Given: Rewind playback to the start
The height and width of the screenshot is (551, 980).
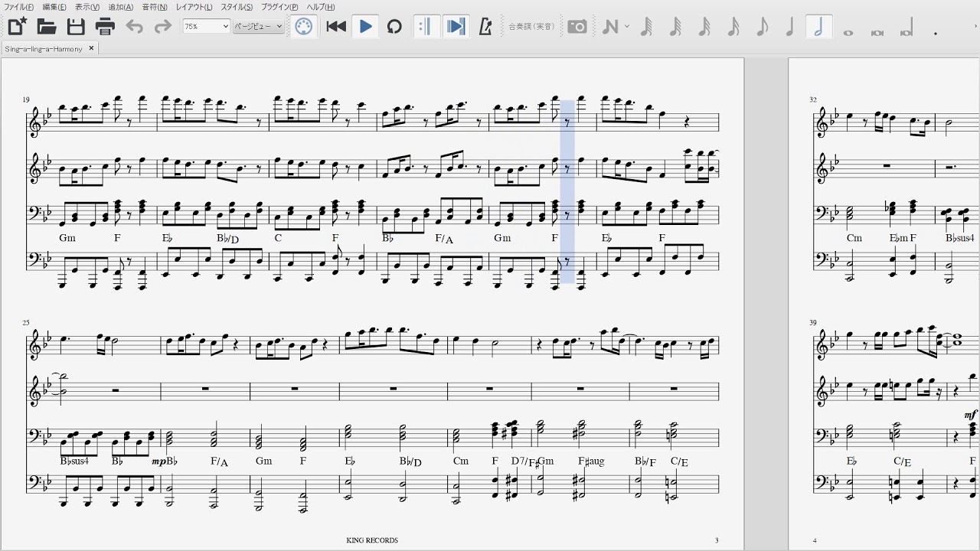Looking at the screenshot, I should [x=336, y=27].
